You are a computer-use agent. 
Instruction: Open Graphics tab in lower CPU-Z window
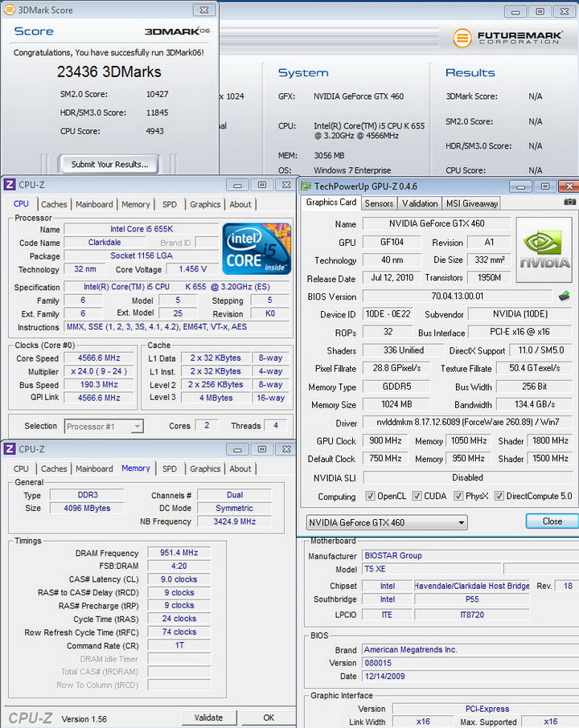click(x=205, y=469)
